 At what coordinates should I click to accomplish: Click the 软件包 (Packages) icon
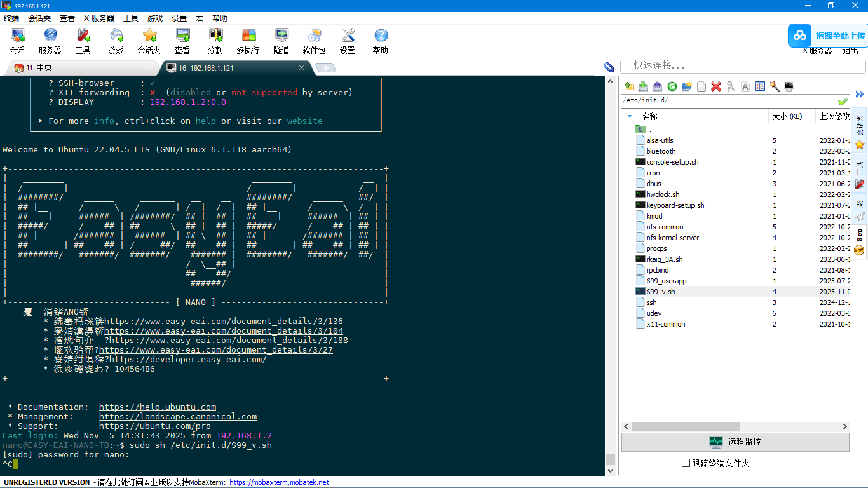[314, 41]
